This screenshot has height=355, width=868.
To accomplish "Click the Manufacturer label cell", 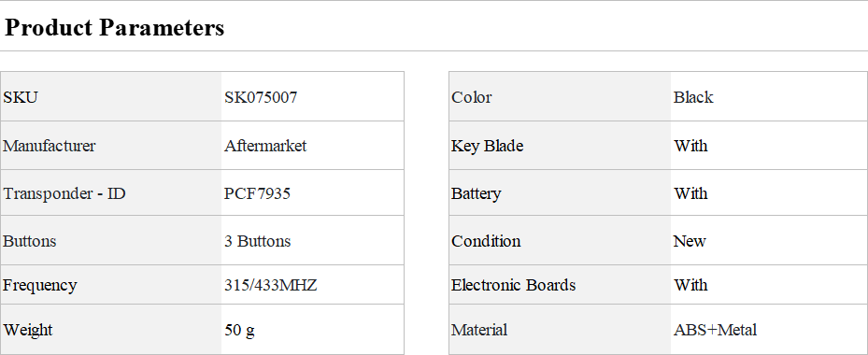I will 110,146.
